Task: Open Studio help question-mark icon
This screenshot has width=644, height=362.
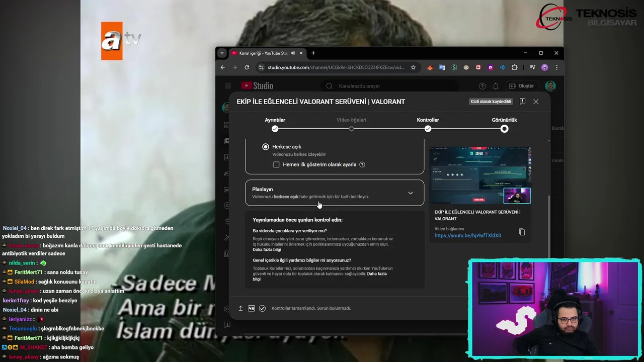Action: pos(482,86)
